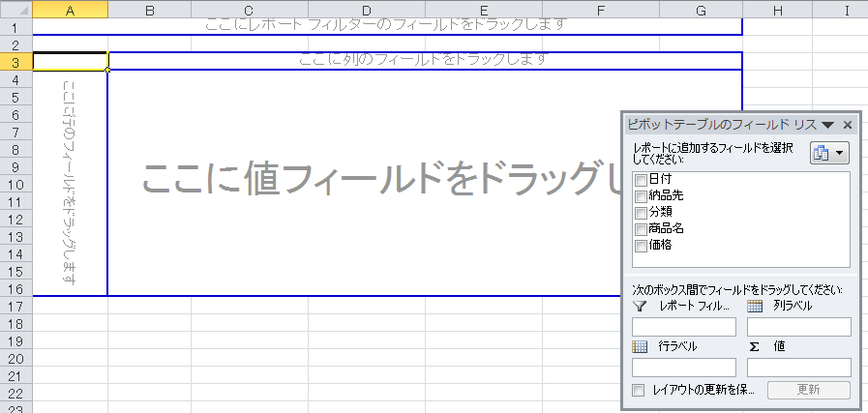Close the PivotTable field list pane
The height and width of the screenshot is (413, 868).
(x=848, y=125)
